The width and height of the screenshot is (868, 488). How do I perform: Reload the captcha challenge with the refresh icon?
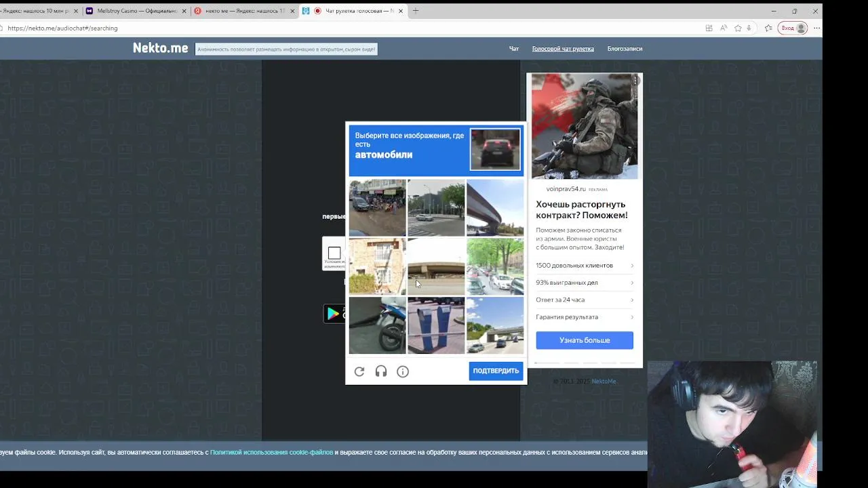click(359, 371)
